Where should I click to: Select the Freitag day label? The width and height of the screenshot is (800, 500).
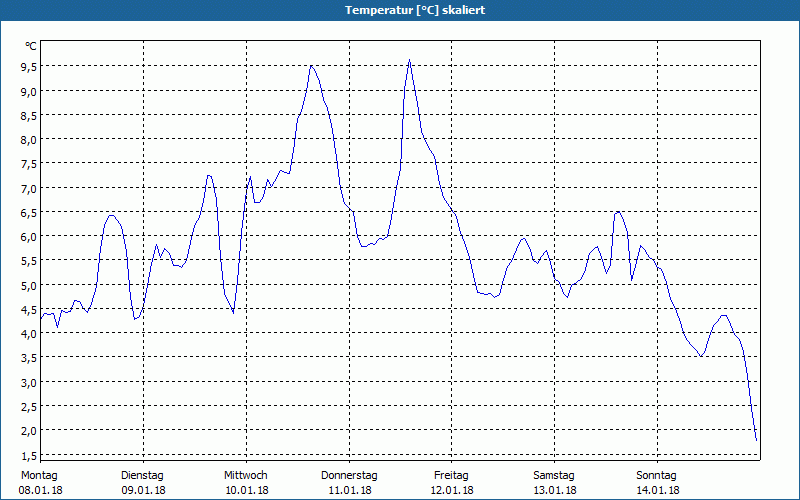pyautogui.click(x=452, y=475)
